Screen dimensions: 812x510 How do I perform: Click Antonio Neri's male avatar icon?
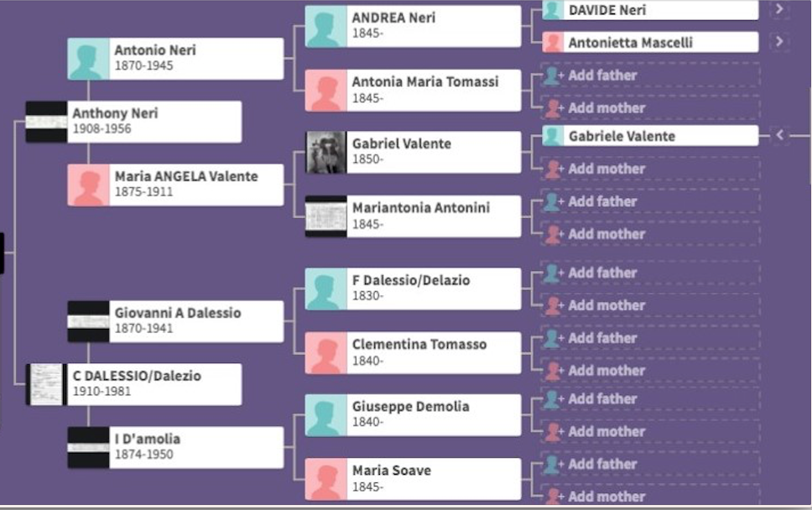click(x=88, y=59)
